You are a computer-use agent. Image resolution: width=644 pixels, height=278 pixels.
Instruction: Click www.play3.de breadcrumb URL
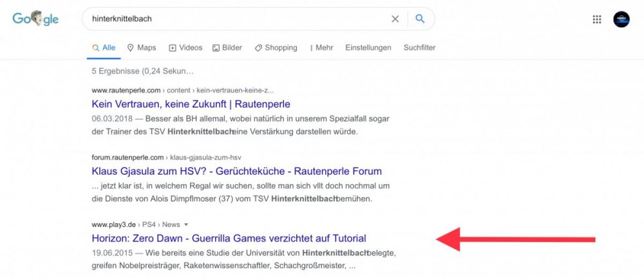click(135, 224)
